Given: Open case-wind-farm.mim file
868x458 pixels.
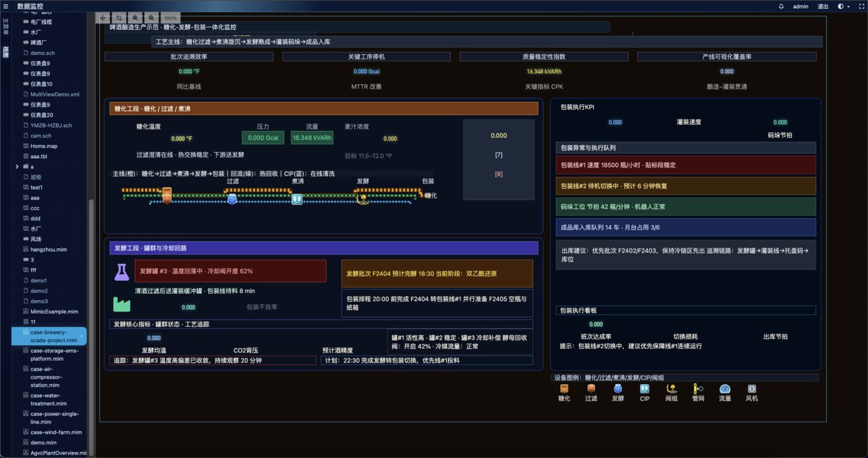Looking at the screenshot, I should tap(52, 432).
